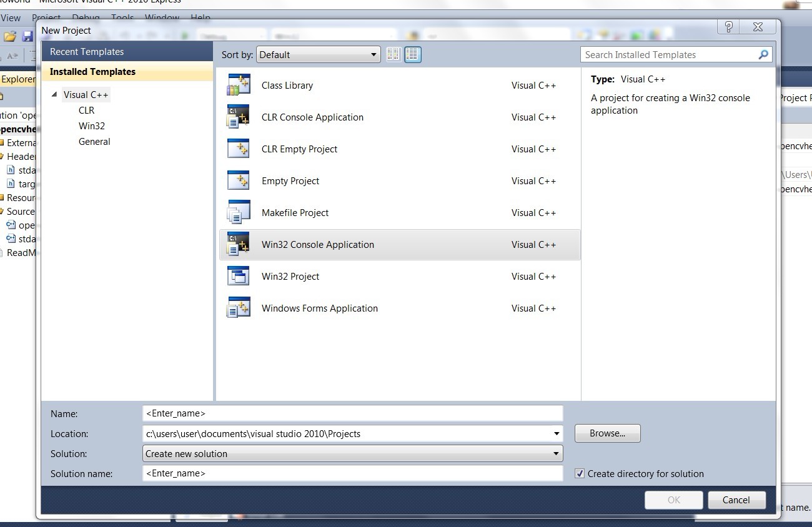Collapse the Visual C++ tree node
Screen dimensions: 812x527
coord(56,94)
